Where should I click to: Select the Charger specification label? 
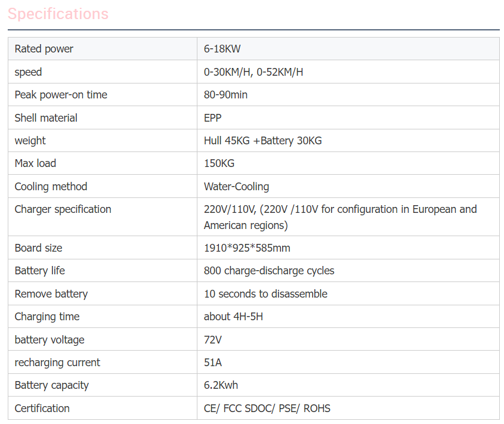pos(63,209)
